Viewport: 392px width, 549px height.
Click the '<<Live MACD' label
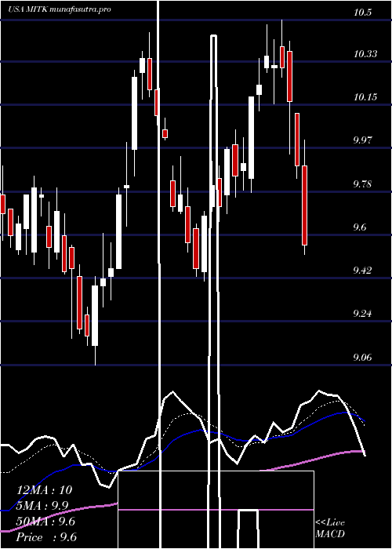(x=330, y=529)
